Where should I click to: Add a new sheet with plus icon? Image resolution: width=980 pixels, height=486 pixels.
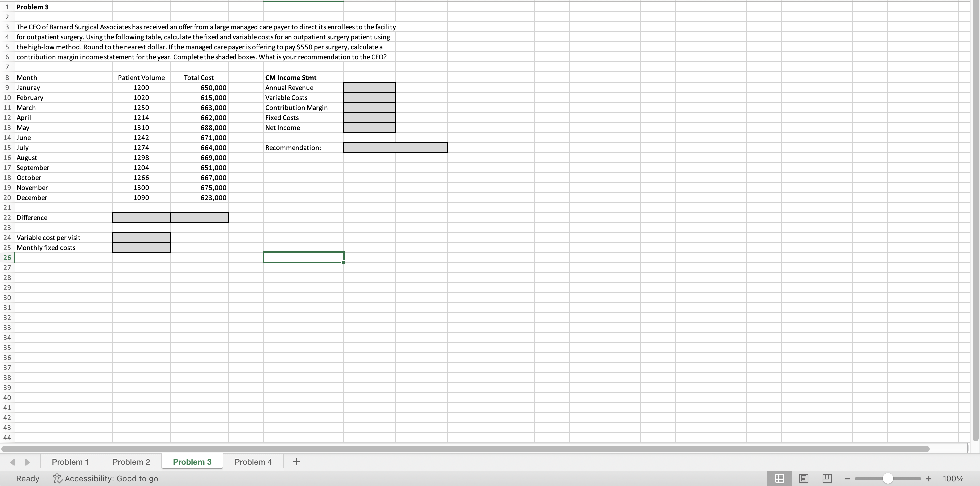[x=297, y=462]
